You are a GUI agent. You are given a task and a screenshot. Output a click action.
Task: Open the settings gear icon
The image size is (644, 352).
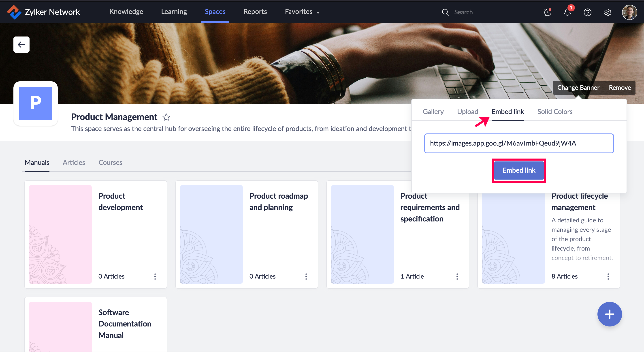click(x=608, y=12)
